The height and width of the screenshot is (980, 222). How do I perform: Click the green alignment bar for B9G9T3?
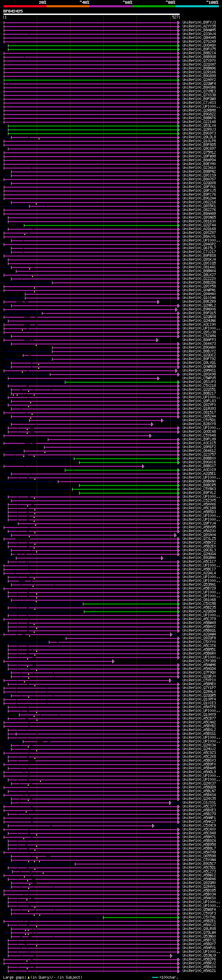pos(93,133)
